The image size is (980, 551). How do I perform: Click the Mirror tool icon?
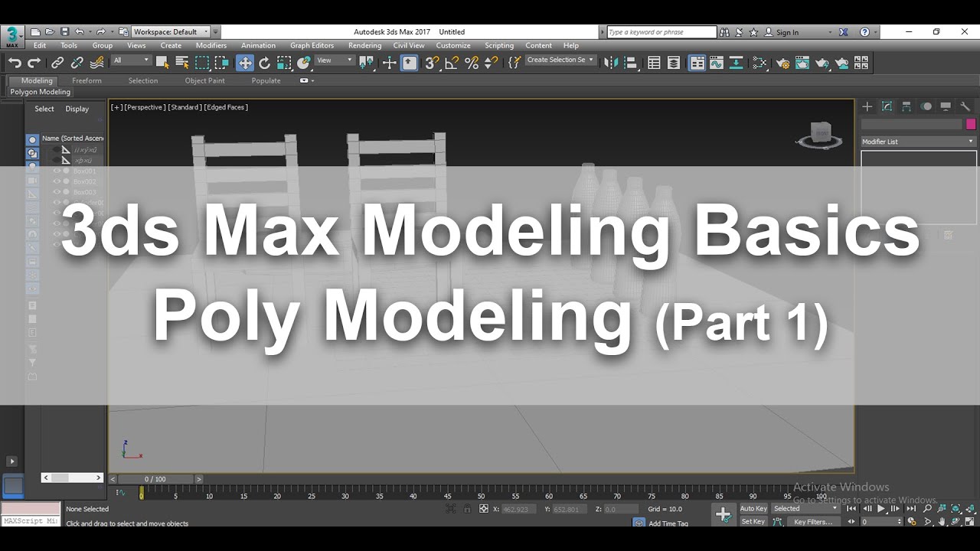coord(610,63)
